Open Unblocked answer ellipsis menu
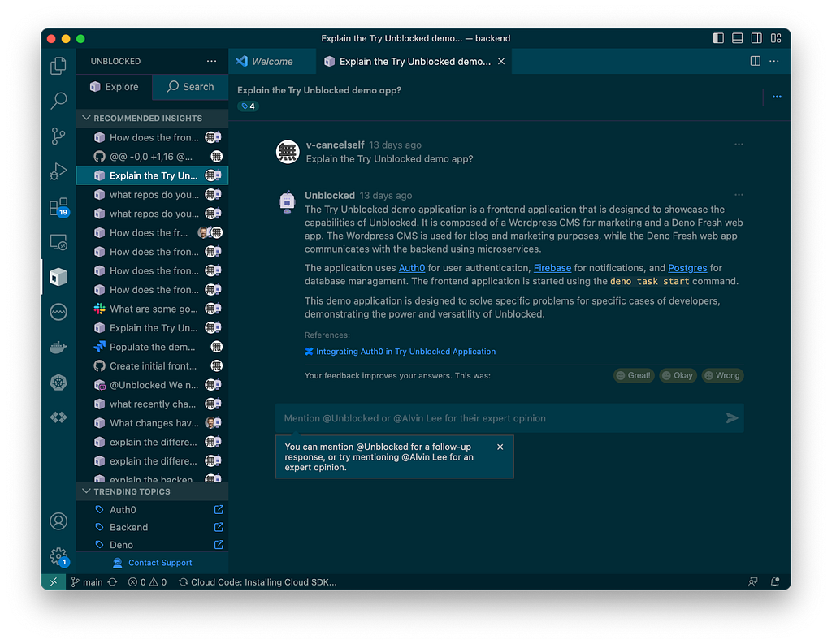This screenshot has height=644, width=832. [739, 195]
